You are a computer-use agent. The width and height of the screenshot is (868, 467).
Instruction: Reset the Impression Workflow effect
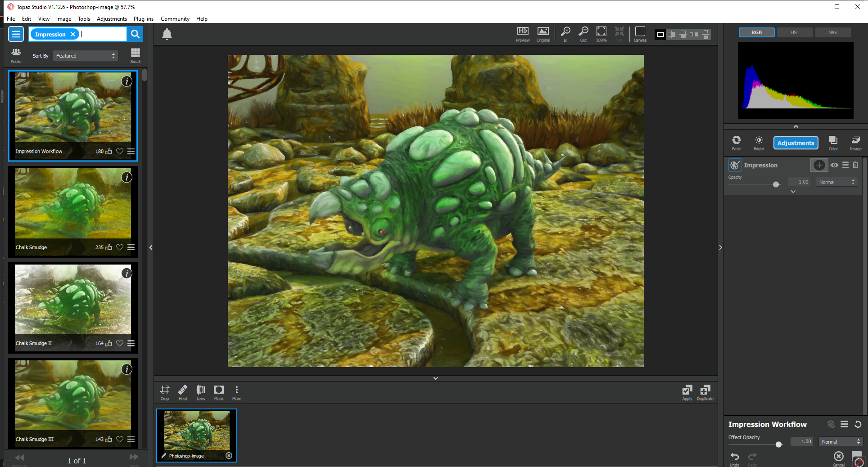(x=858, y=424)
